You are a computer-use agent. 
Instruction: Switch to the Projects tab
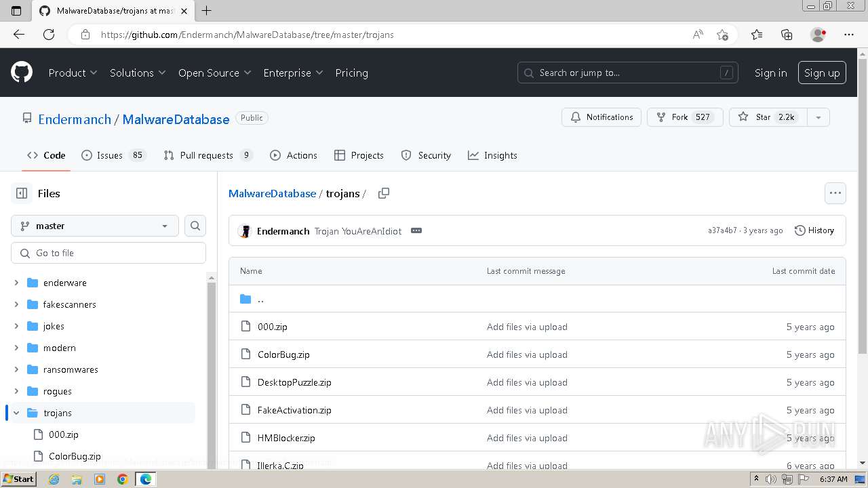pyautogui.click(x=359, y=155)
